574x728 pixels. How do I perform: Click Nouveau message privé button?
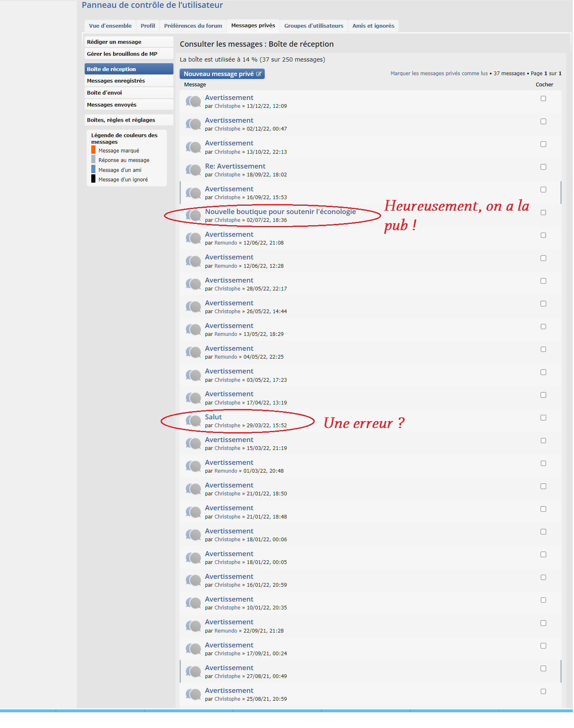point(222,74)
